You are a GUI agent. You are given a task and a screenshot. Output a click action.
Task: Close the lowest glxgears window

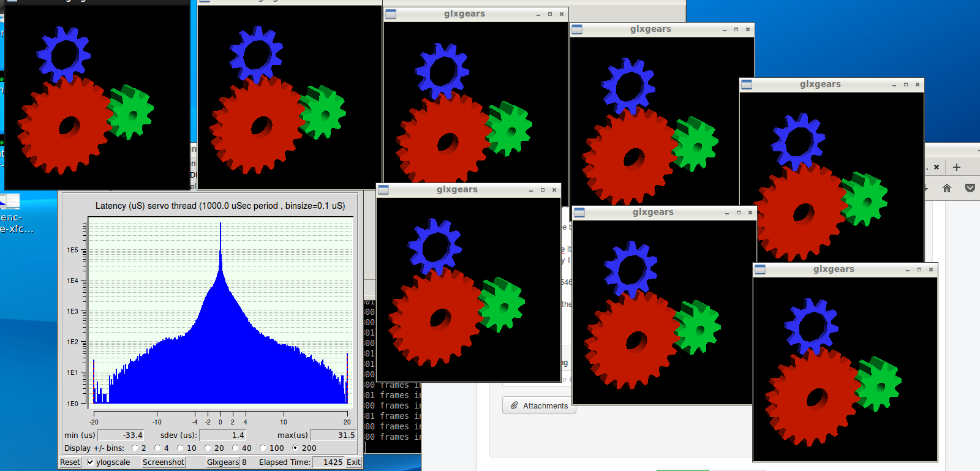coord(931,269)
